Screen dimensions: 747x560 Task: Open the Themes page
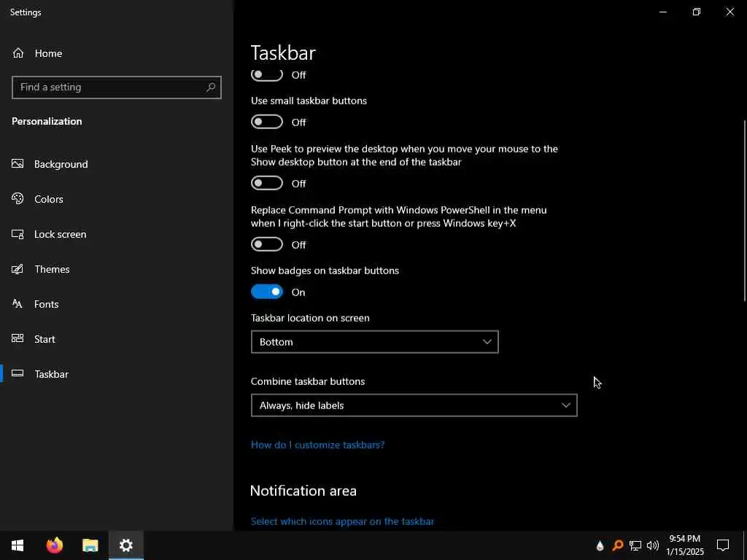click(116, 269)
